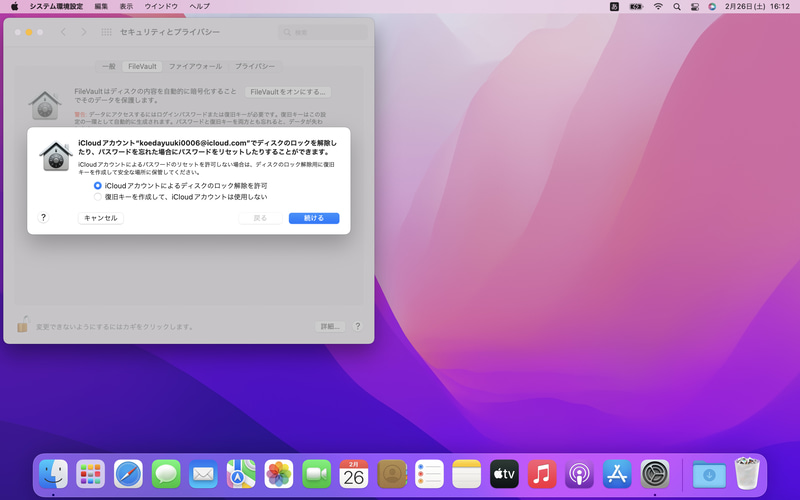Switch to the プライバシー tab
The width and height of the screenshot is (800, 500).
coord(255,66)
